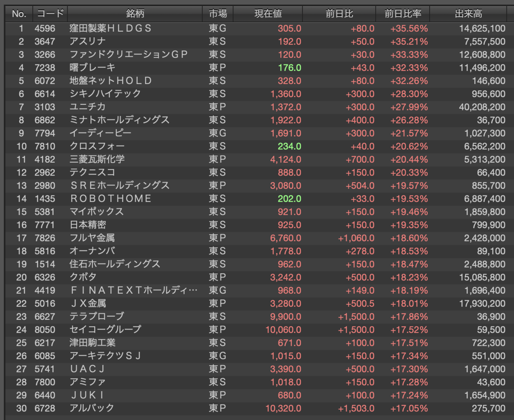Viewport: 514px width, 420px height.
Task: Sort by the 銘柄 column header
Action: point(135,14)
